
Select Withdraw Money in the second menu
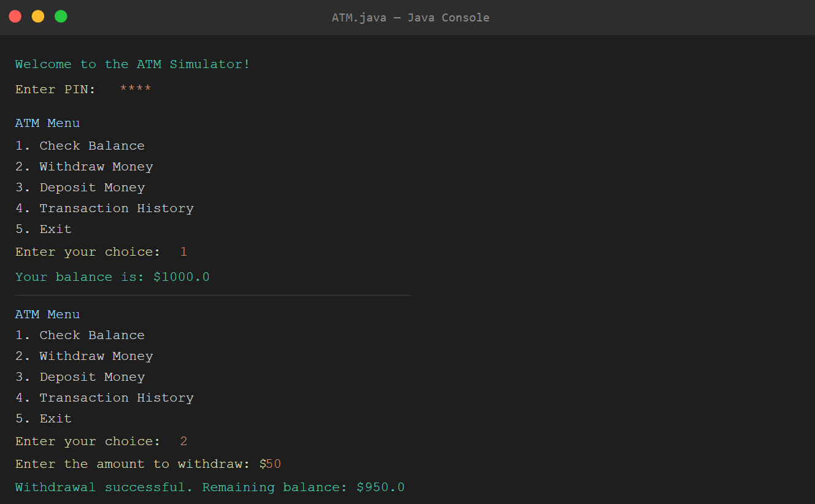[84, 356]
